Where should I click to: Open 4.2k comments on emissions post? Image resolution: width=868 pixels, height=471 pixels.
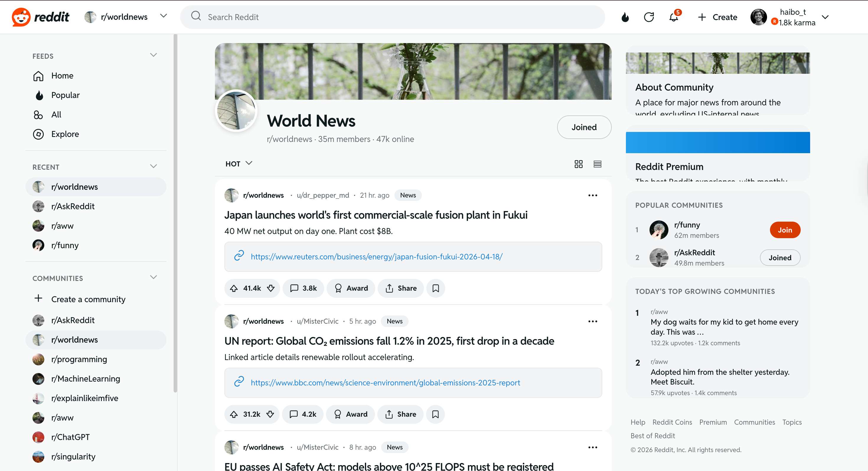click(303, 414)
